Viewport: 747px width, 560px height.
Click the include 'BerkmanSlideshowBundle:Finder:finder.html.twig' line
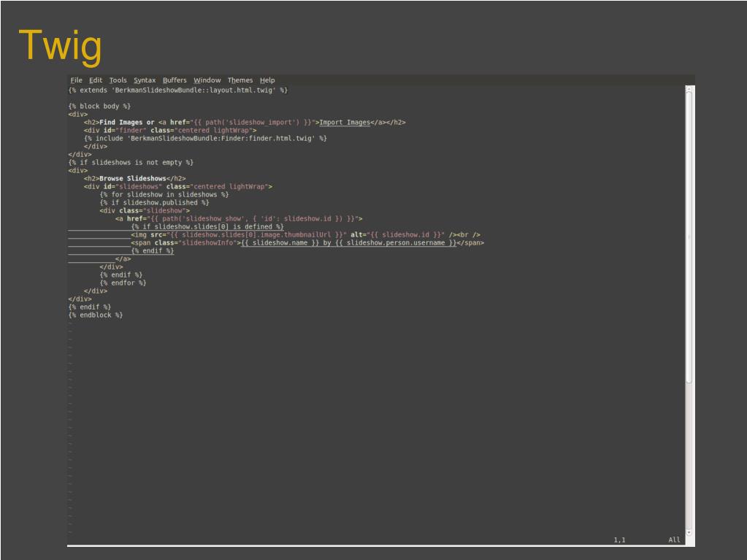(205, 139)
